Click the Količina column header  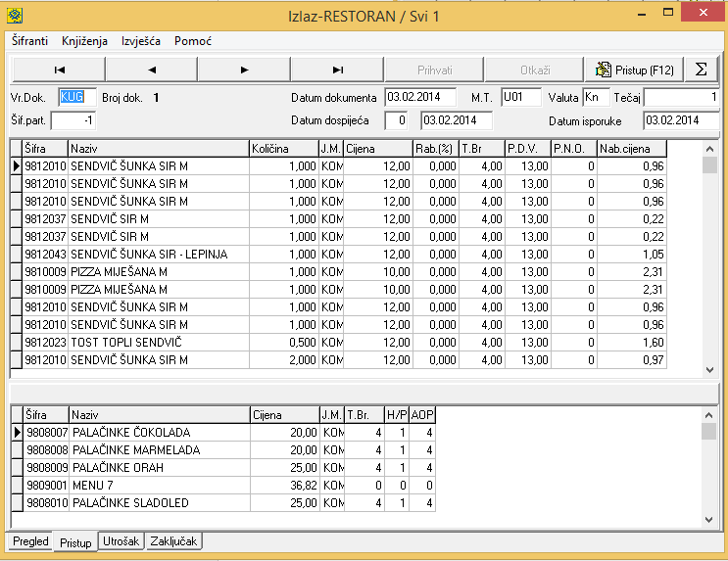click(282, 149)
